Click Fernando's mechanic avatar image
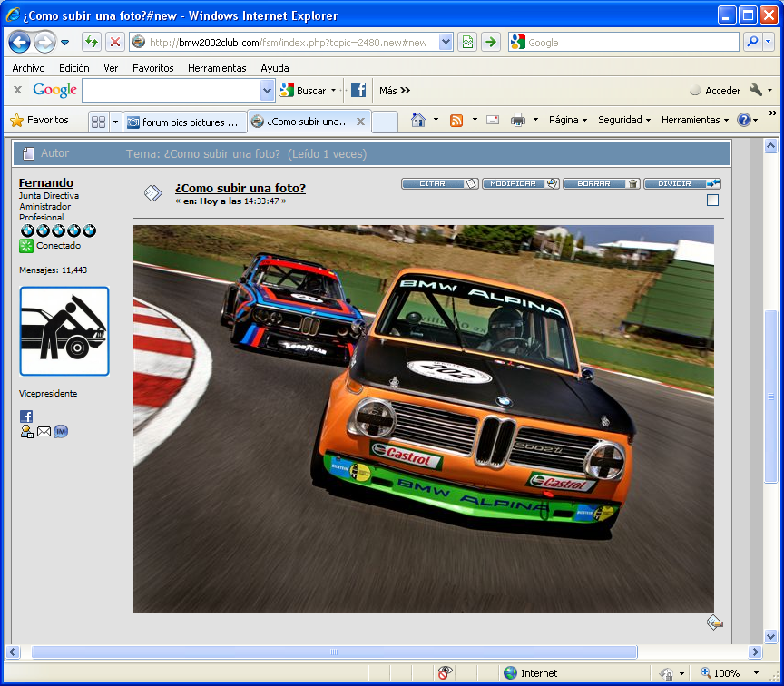 tap(64, 331)
